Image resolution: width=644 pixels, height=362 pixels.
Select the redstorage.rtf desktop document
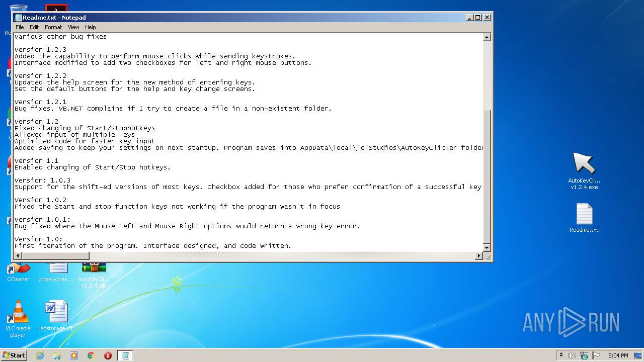(55, 316)
